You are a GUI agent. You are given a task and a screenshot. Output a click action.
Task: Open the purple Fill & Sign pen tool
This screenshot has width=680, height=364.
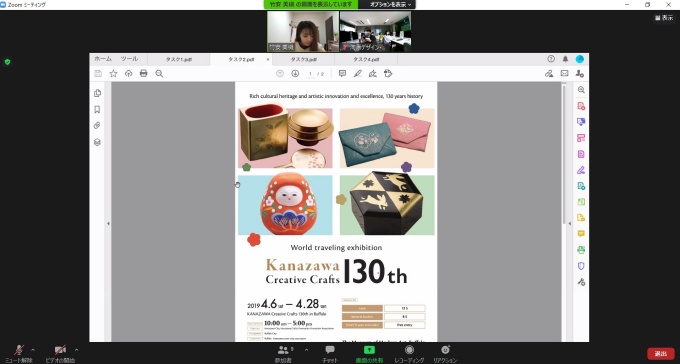pyautogui.click(x=581, y=170)
